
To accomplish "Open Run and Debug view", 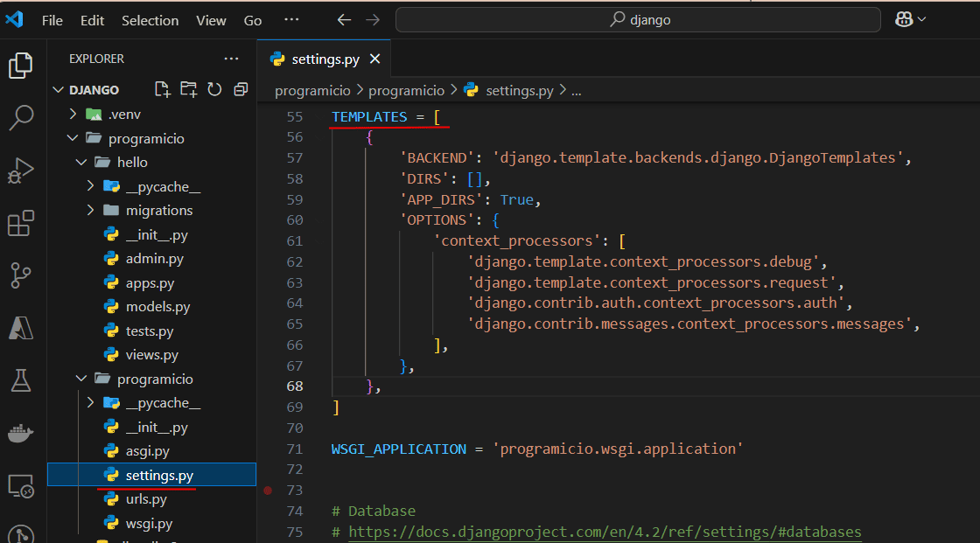I will (21, 170).
